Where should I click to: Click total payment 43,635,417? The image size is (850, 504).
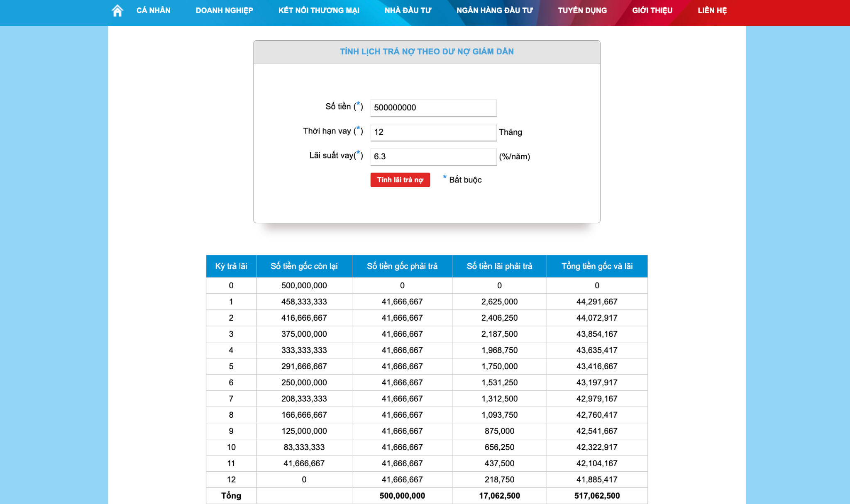tap(597, 350)
